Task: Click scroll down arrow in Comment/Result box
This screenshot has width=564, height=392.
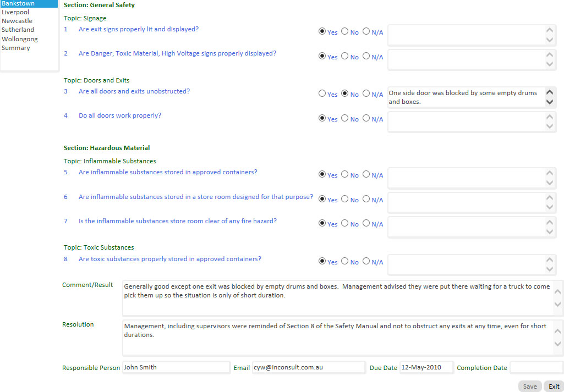Action: 557,305
